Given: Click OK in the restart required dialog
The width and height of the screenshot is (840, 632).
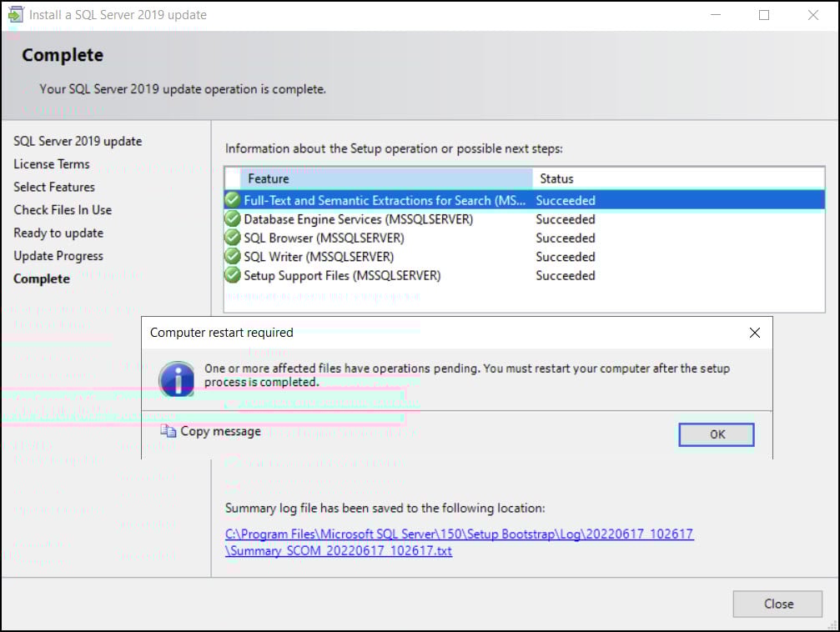Looking at the screenshot, I should (717, 434).
